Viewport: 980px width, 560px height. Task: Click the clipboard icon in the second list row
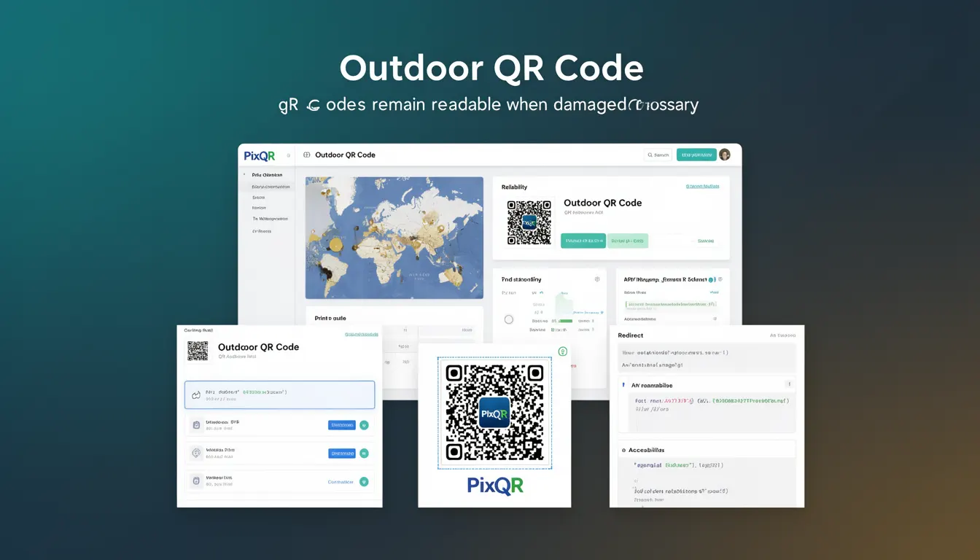coord(196,424)
